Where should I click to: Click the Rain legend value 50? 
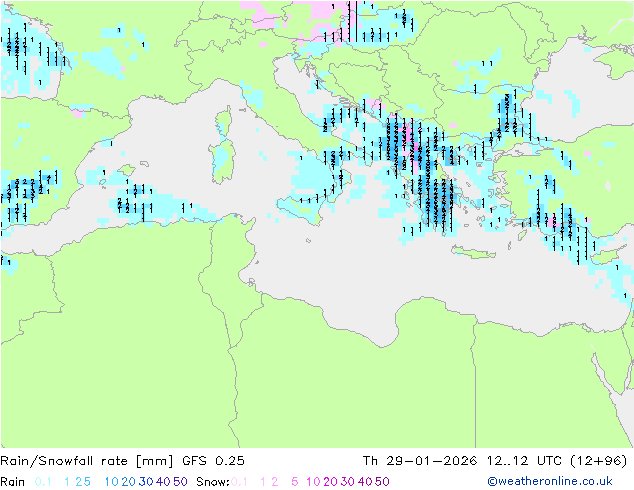(180, 482)
